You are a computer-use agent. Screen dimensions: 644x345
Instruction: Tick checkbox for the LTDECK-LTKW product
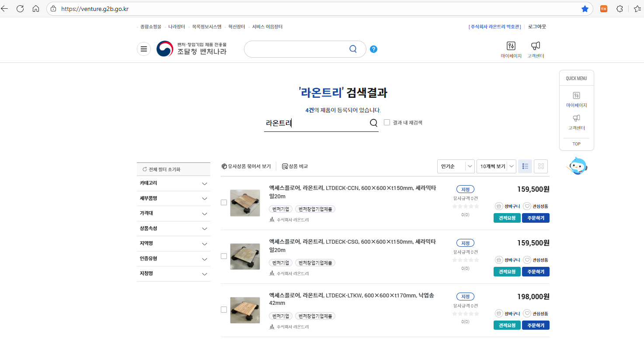pyautogui.click(x=224, y=310)
